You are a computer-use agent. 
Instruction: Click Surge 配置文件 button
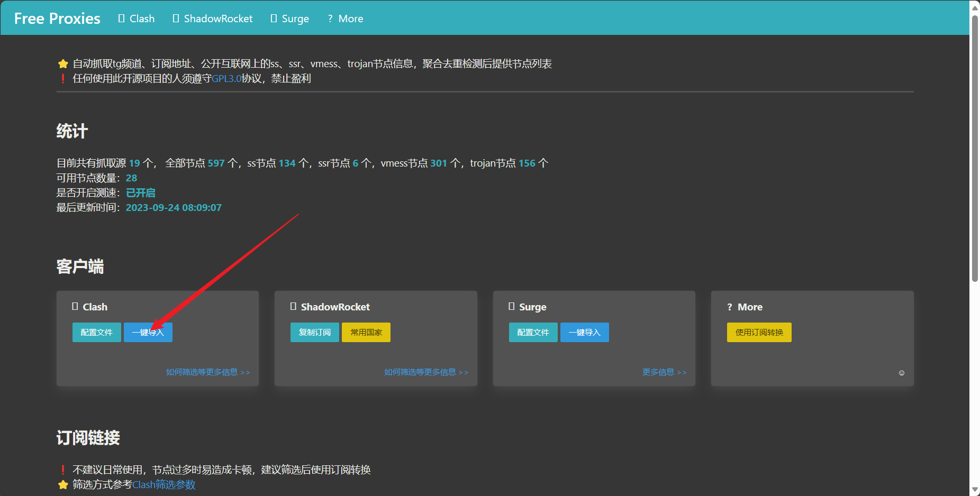pos(533,333)
